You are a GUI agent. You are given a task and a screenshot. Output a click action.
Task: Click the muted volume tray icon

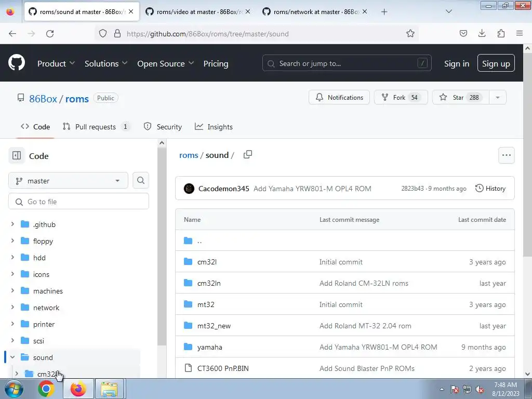[x=480, y=389]
